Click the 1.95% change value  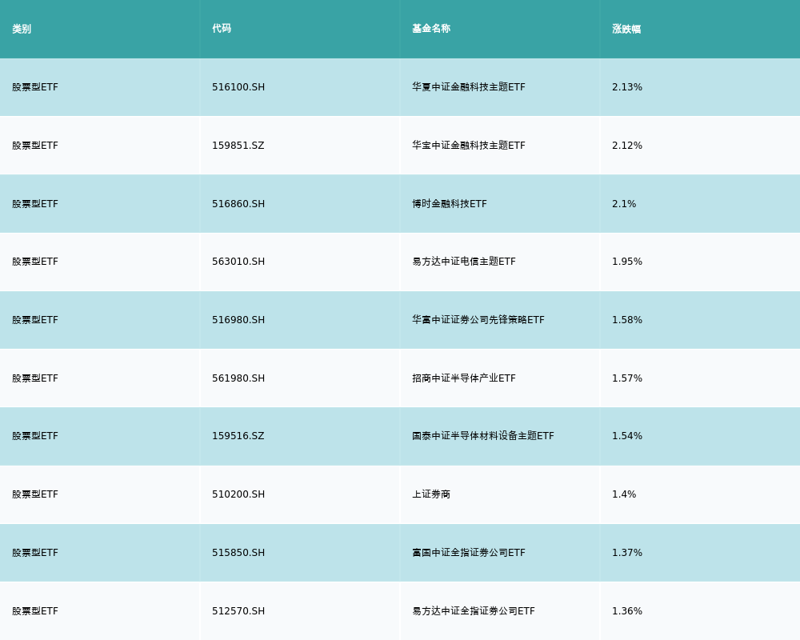(627, 261)
